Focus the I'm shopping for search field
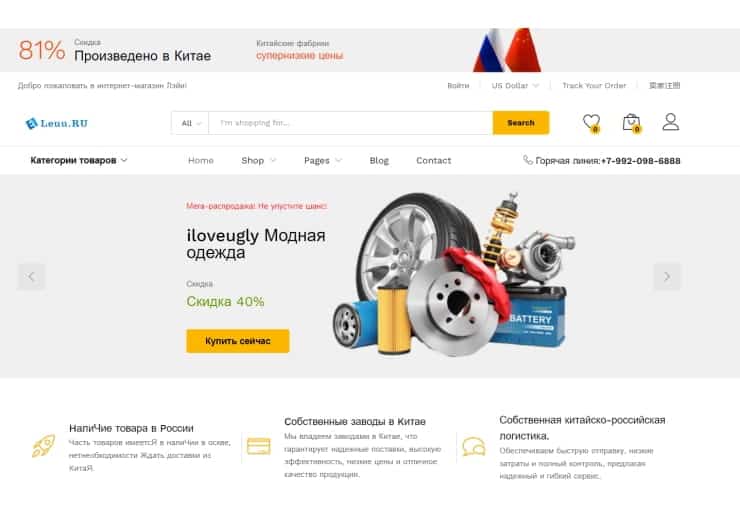 coord(351,123)
